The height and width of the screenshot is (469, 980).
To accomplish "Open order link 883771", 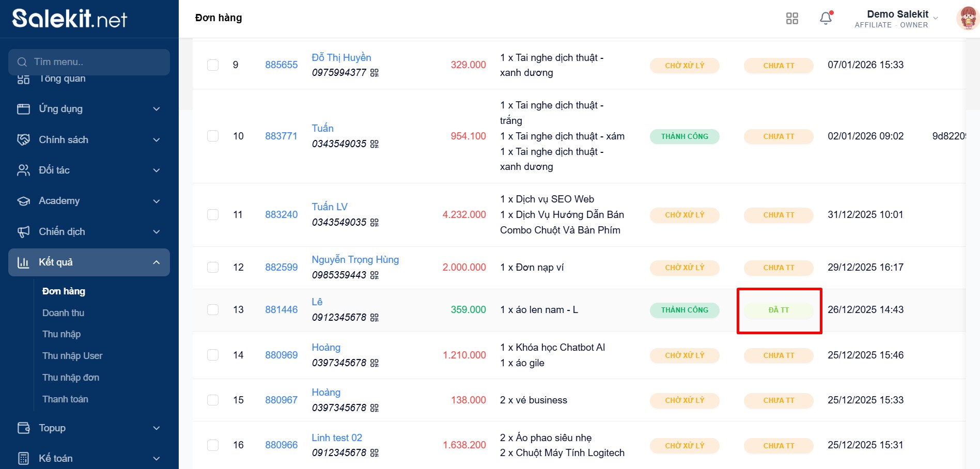I will click(x=281, y=136).
